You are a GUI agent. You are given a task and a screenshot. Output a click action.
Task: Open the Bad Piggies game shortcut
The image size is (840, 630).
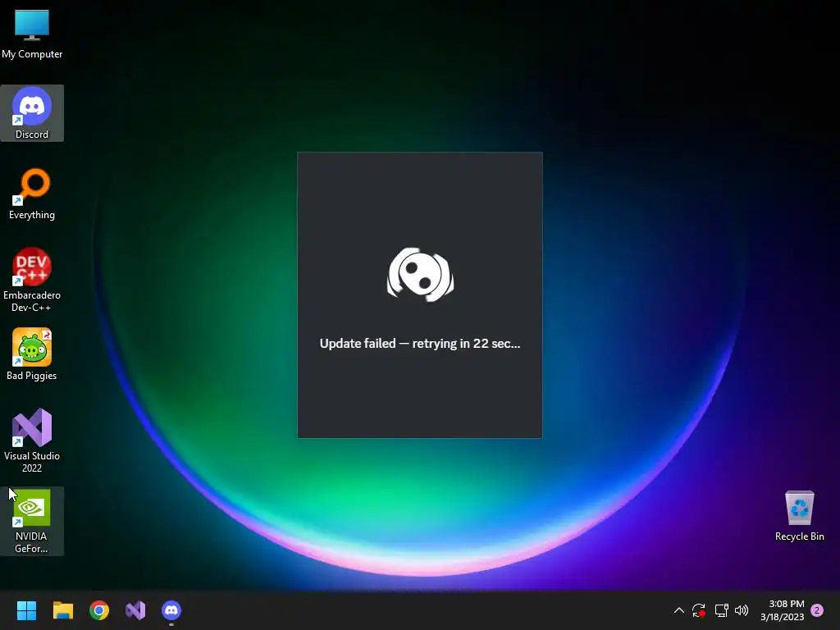pos(32,354)
